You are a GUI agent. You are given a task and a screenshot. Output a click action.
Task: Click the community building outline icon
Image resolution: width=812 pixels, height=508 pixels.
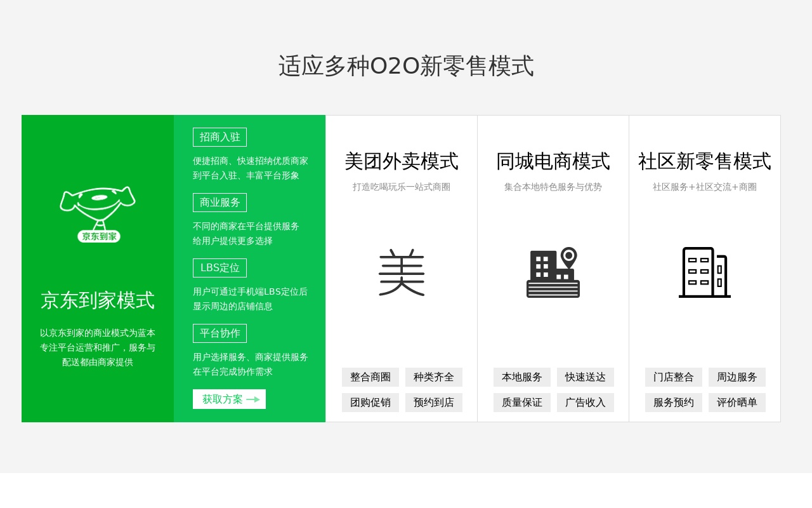[x=705, y=272]
